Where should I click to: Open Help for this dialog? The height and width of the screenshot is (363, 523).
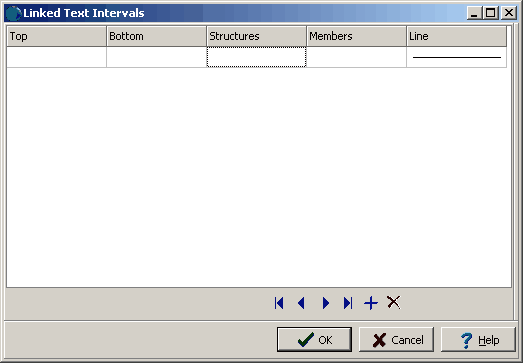(478, 339)
